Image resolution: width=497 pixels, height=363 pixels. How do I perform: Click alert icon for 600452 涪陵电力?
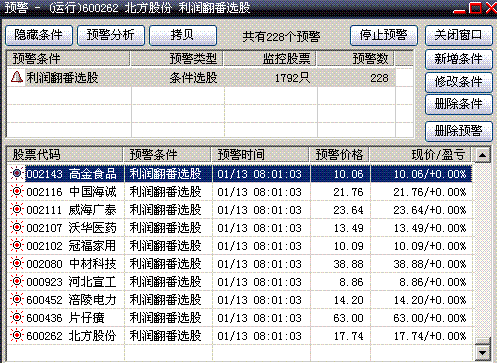(x=16, y=300)
